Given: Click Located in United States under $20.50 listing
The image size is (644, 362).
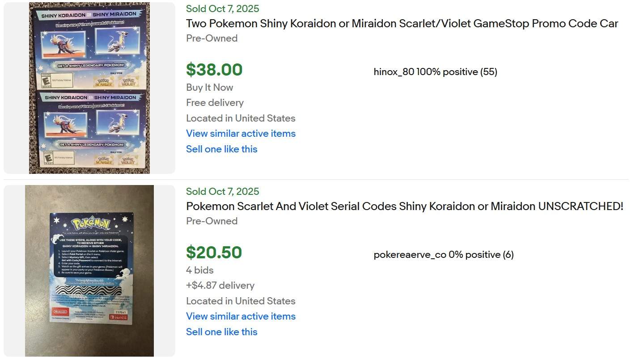Looking at the screenshot, I should [241, 301].
